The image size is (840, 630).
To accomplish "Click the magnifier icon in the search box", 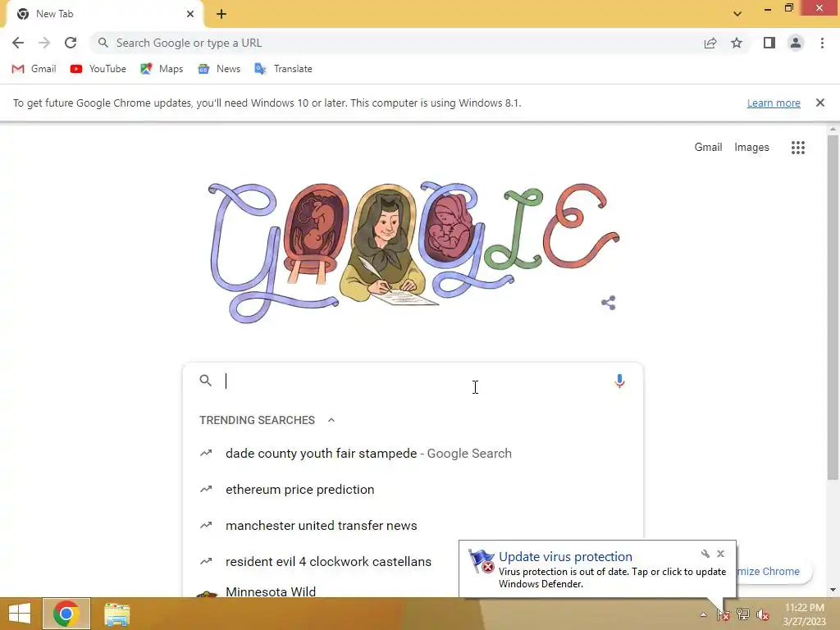I will pyautogui.click(x=205, y=381).
